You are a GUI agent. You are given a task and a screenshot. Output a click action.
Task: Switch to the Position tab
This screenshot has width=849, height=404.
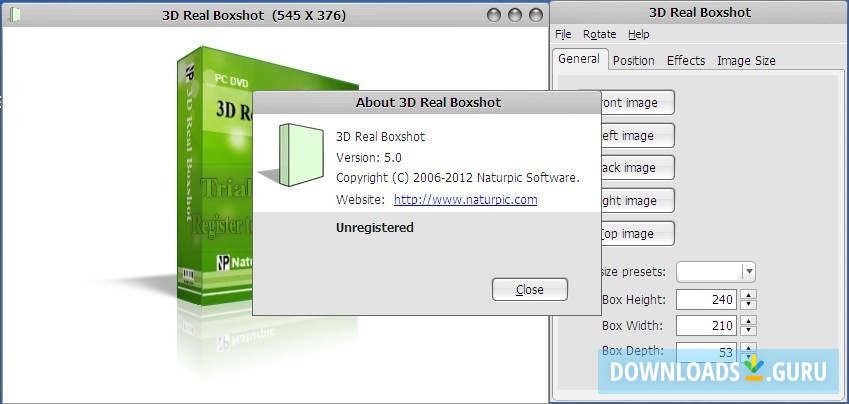(x=634, y=61)
